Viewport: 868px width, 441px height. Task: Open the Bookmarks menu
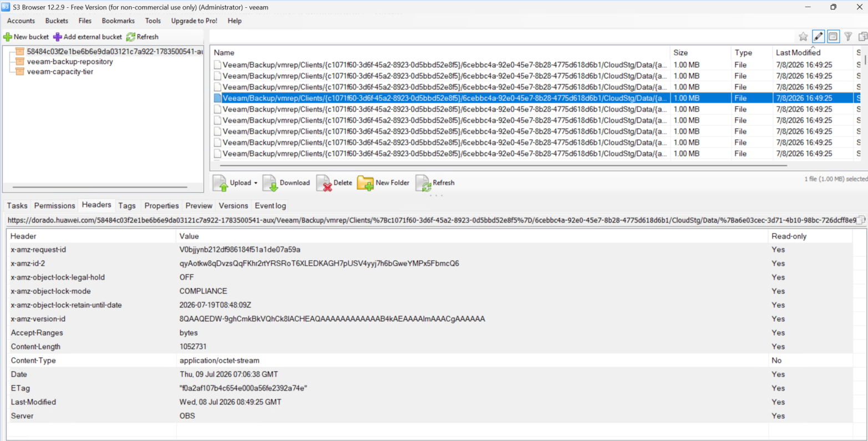(118, 21)
